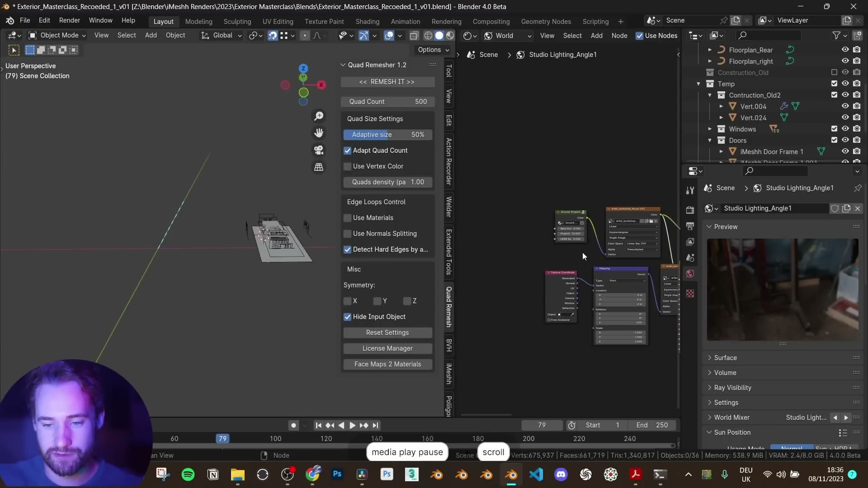
Task: Open the Global transform orientation dropdown
Action: coord(222,35)
